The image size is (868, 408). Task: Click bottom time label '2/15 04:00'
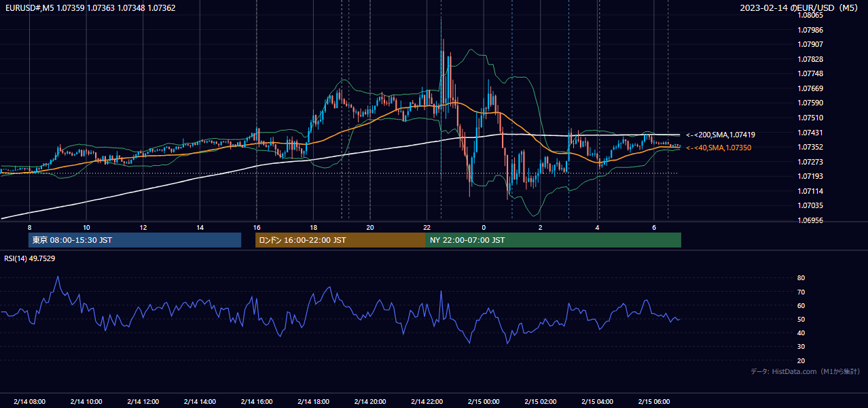tap(597, 401)
